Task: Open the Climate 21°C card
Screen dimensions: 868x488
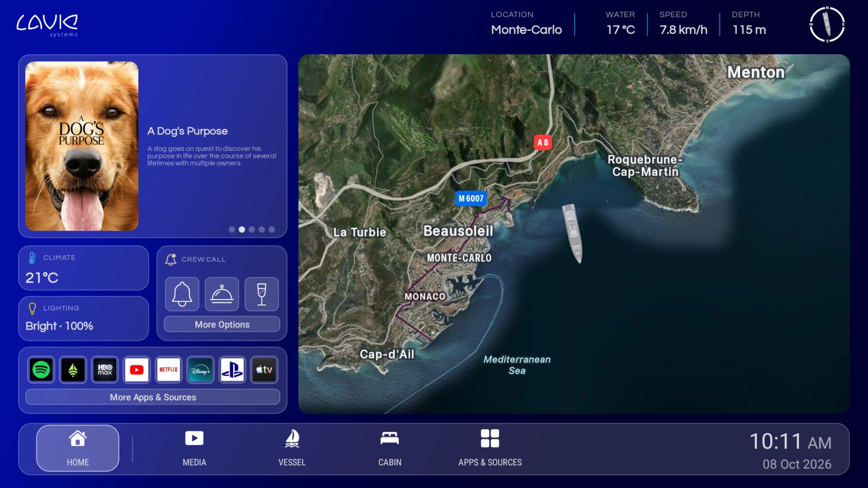Action: pyautogui.click(x=84, y=268)
